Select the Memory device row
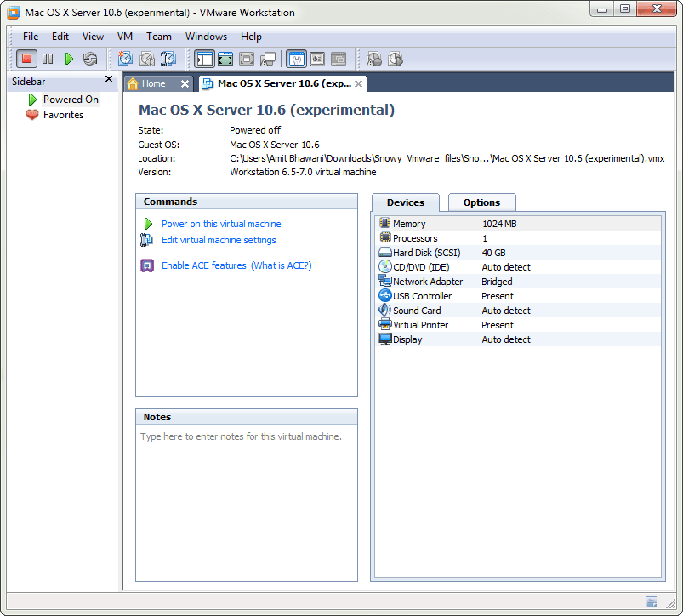Screen dimensions: 683x616 517,224
